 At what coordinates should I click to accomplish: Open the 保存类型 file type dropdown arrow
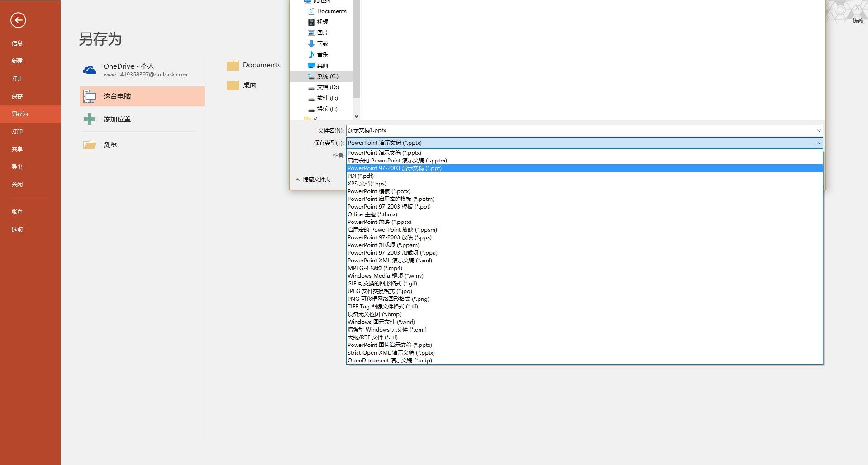point(819,143)
